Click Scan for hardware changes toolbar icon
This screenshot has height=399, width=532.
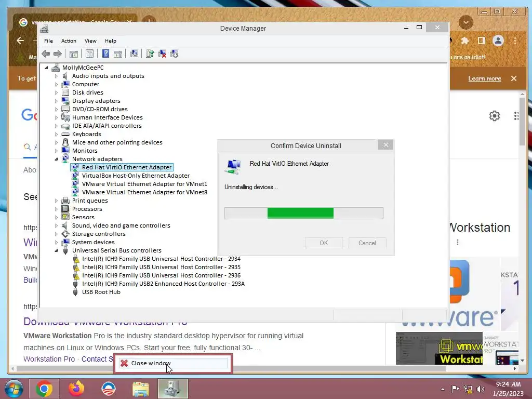tap(134, 54)
